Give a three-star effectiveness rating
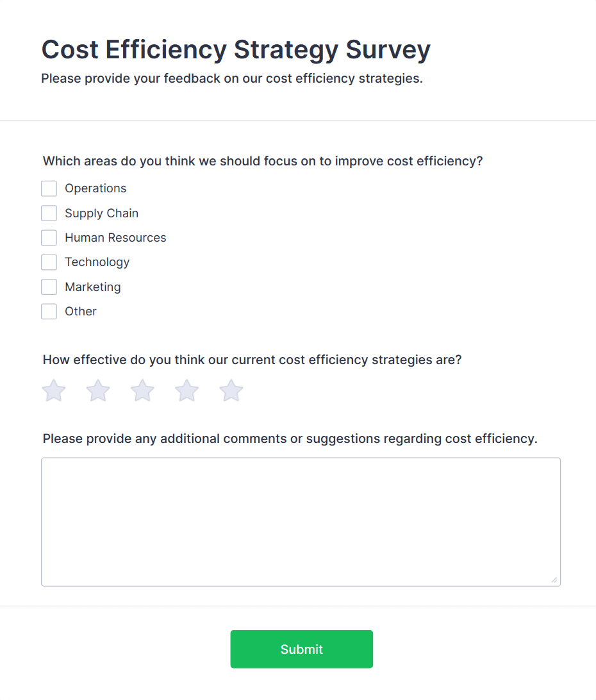Viewport: 596px width, 700px height. point(142,390)
